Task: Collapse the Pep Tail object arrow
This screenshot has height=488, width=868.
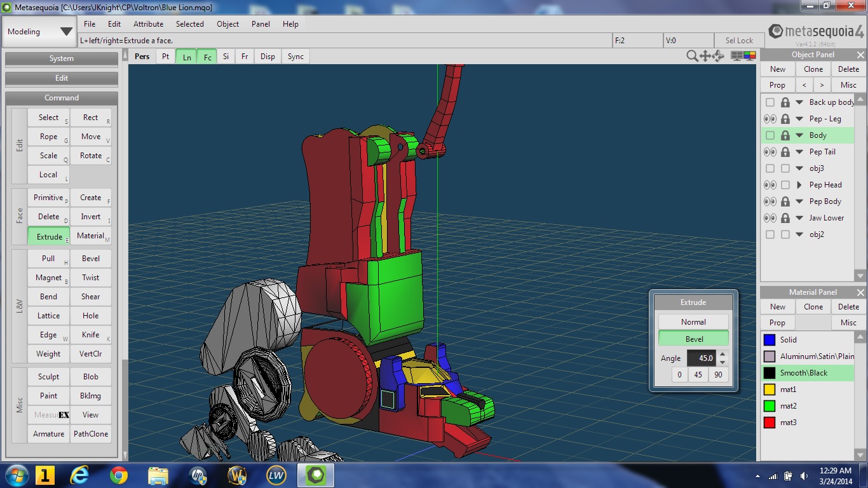Action: (799, 152)
